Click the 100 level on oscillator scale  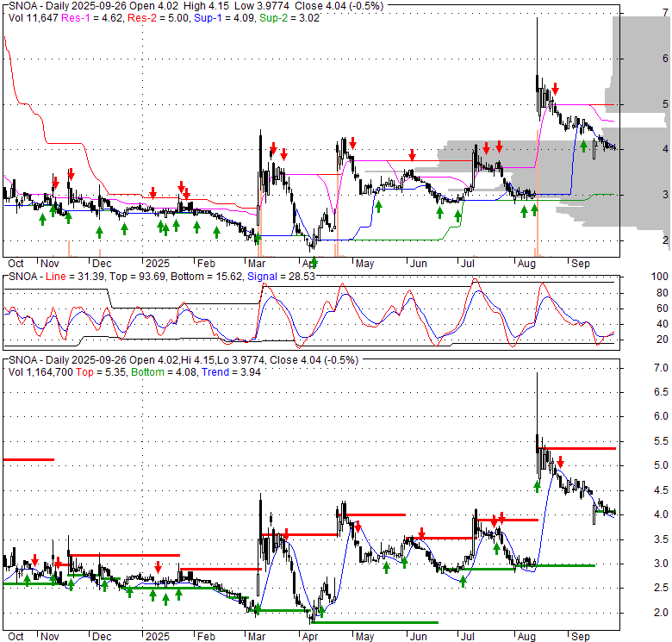[660, 277]
